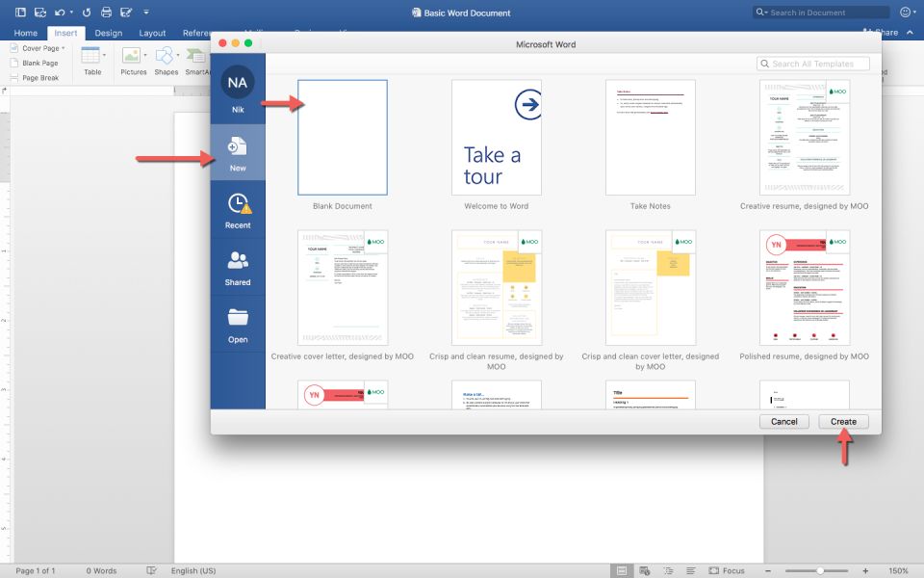924x578 pixels.
Task: Switch to Web Layout view in status bar
Action: [644, 570]
